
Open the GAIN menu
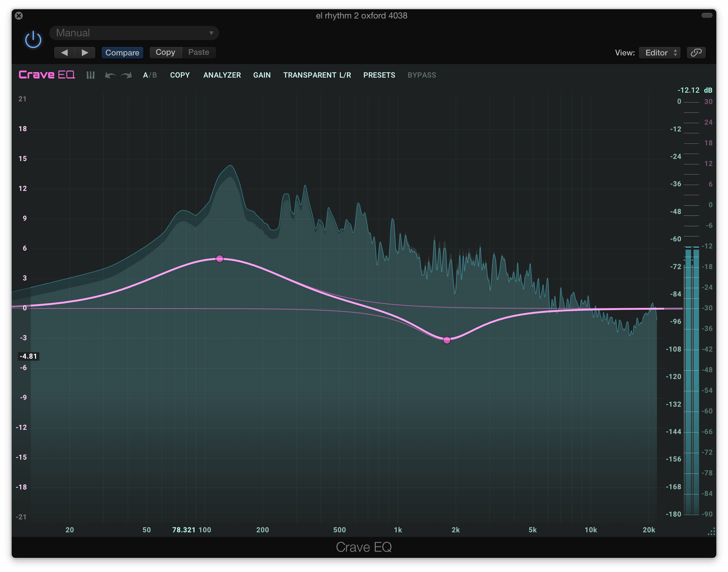262,75
